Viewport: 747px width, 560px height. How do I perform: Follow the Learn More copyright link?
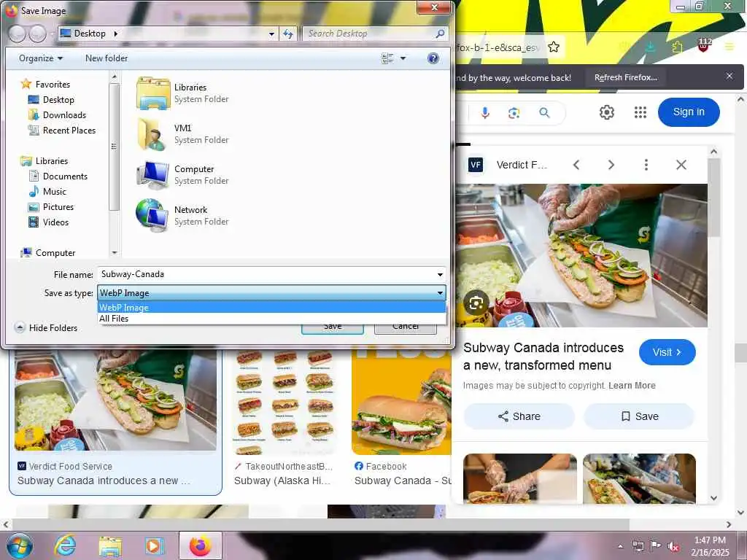click(x=632, y=385)
